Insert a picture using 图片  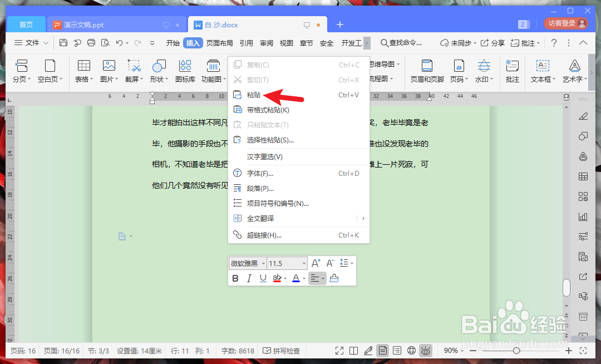coord(109,71)
